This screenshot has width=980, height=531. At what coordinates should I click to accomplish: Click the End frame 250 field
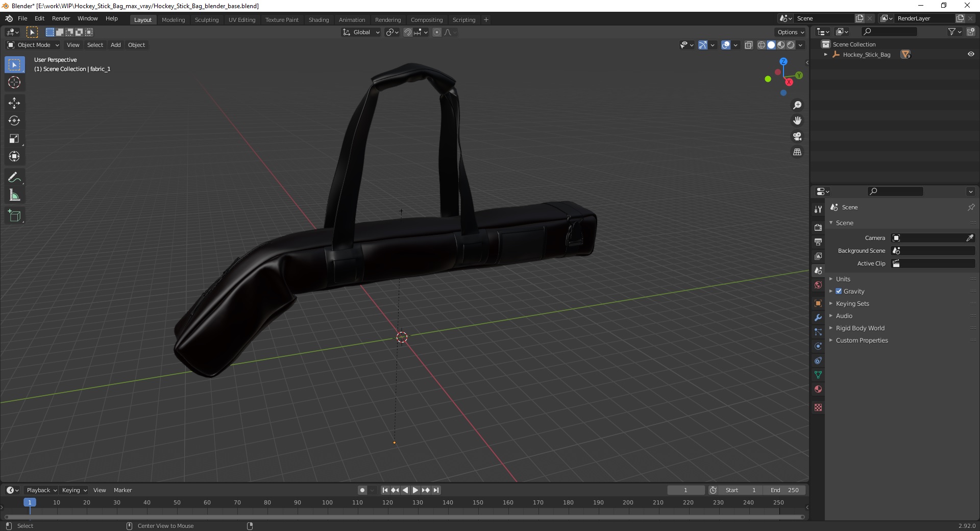click(785, 490)
